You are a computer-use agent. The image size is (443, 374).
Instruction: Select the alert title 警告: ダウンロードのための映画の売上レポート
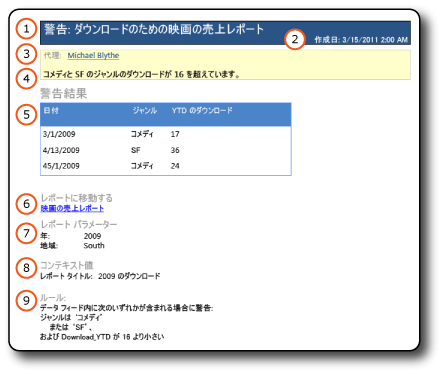click(x=154, y=29)
